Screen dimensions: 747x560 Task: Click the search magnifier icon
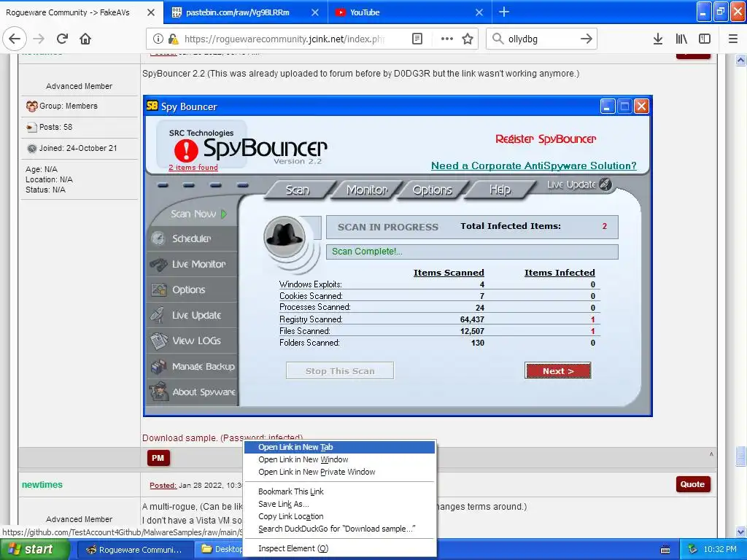[x=498, y=39]
